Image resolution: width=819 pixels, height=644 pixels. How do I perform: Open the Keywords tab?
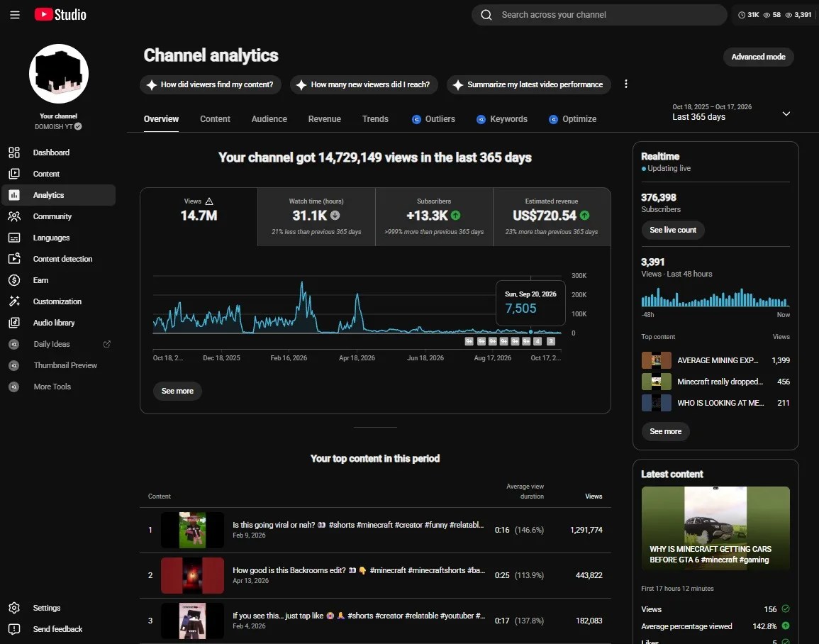(502, 119)
